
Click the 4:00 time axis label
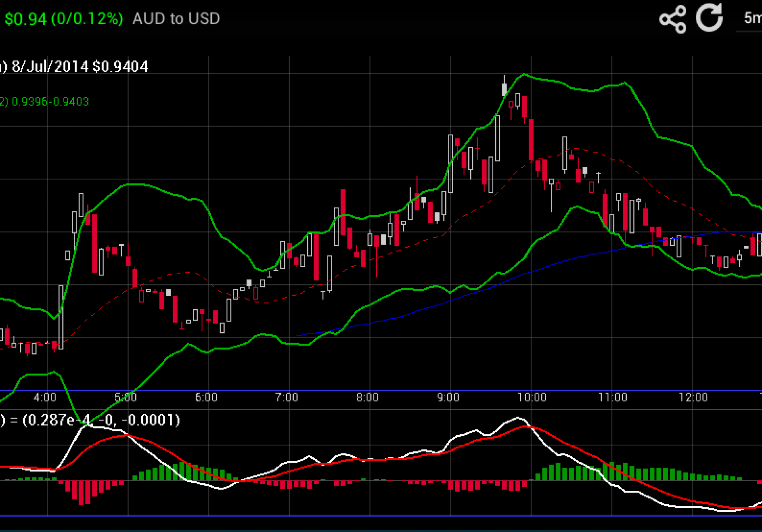click(x=45, y=397)
